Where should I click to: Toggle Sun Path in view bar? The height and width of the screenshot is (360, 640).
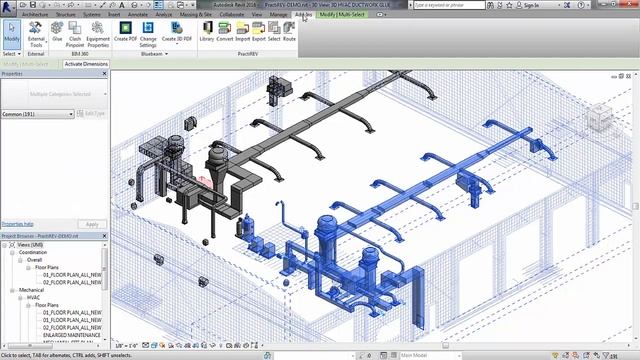tap(162, 345)
